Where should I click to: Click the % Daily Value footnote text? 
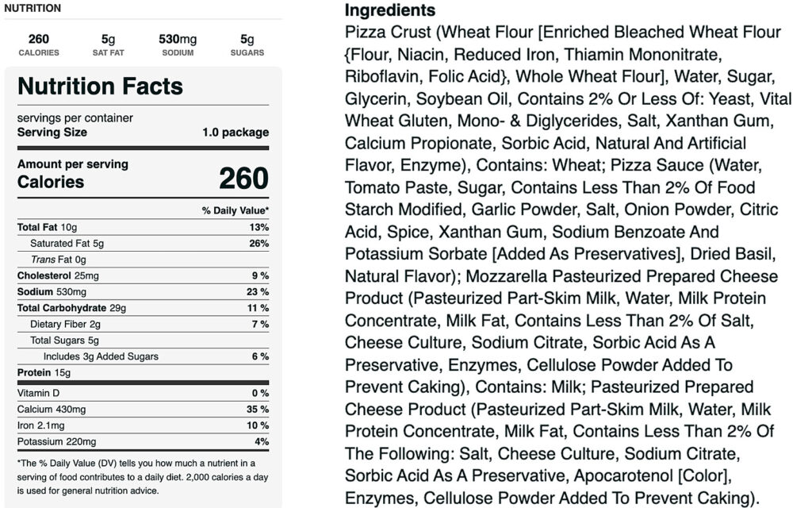135,476
